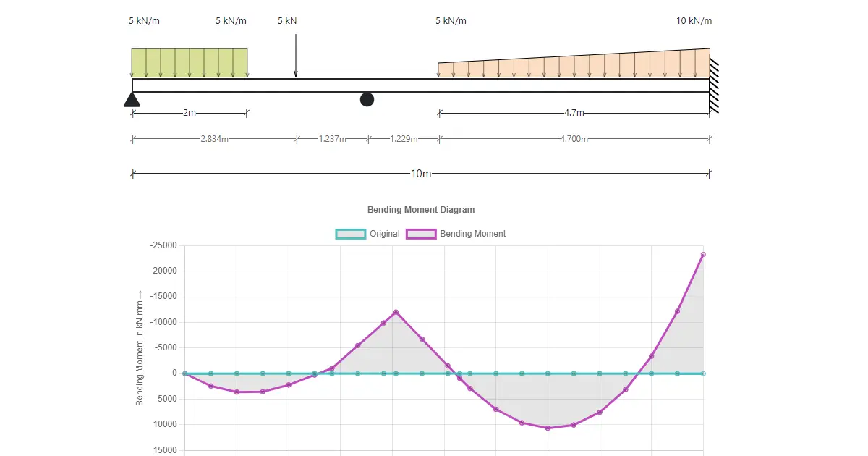Click the purple Bending Moment legend box

[421, 234]
